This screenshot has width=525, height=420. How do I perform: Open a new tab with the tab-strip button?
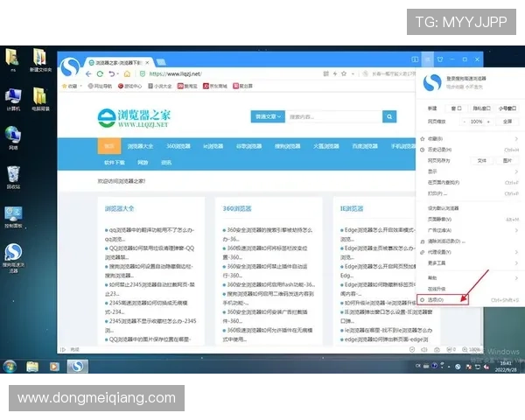(x=161, y=62)
